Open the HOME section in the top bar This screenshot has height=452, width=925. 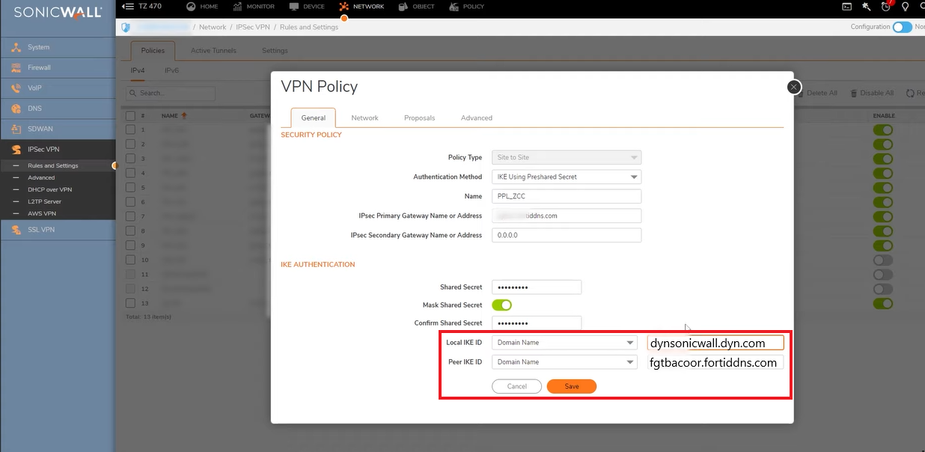point(202,6)
